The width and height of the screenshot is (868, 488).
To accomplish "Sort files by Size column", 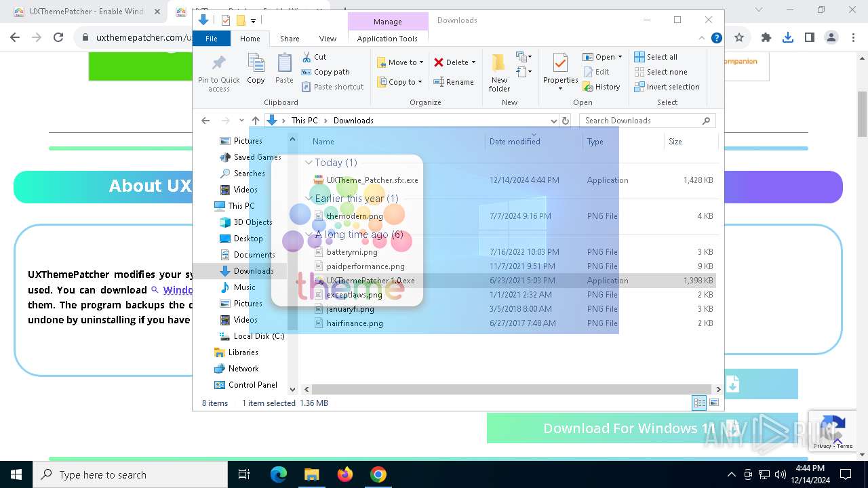I will (x=690, y=142).
